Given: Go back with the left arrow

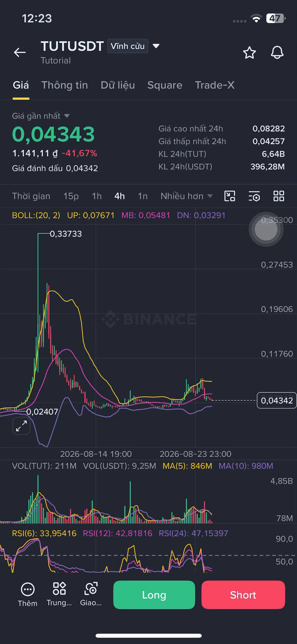Looking at the screenshot, I should click(20, 52).
